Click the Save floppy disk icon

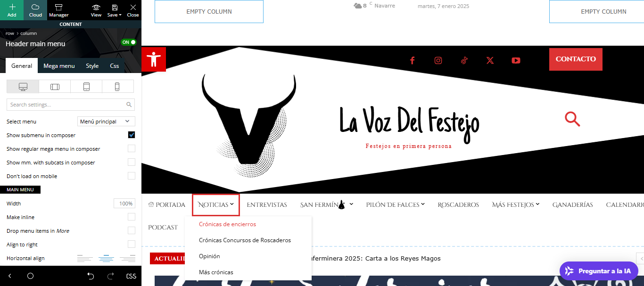pos(115,7)
